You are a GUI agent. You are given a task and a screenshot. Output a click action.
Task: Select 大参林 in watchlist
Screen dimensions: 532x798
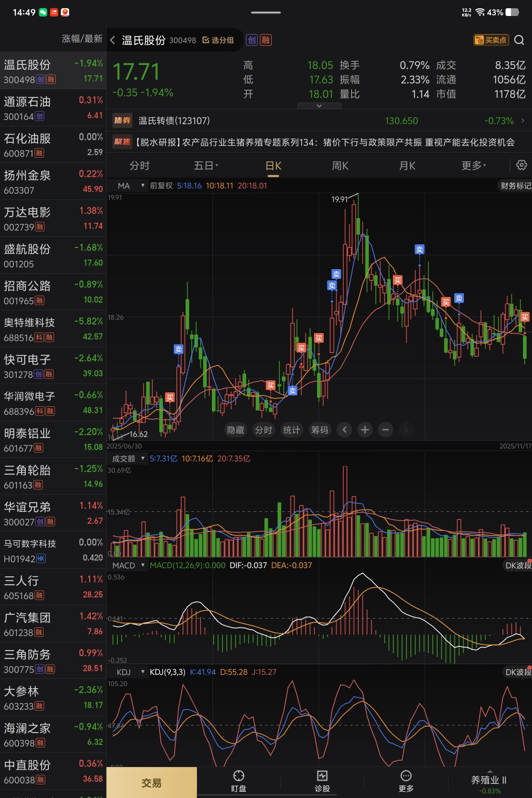click(x=53, y=697)
